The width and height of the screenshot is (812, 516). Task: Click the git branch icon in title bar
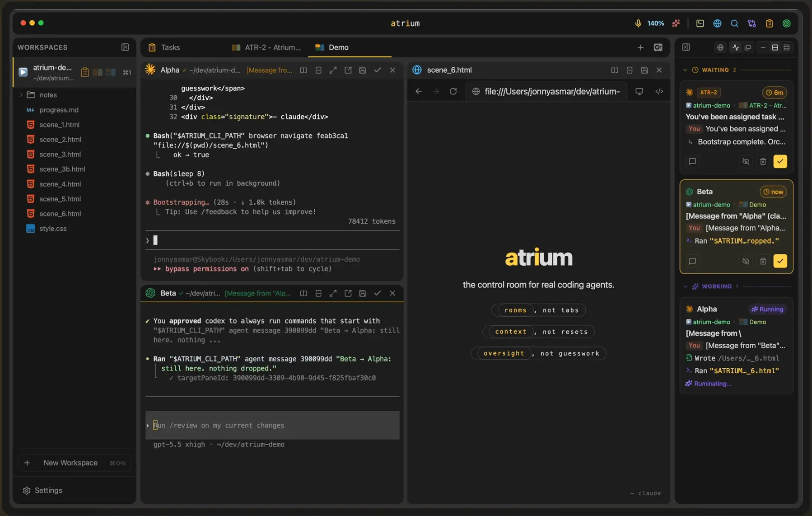click(x=751, y=23)
